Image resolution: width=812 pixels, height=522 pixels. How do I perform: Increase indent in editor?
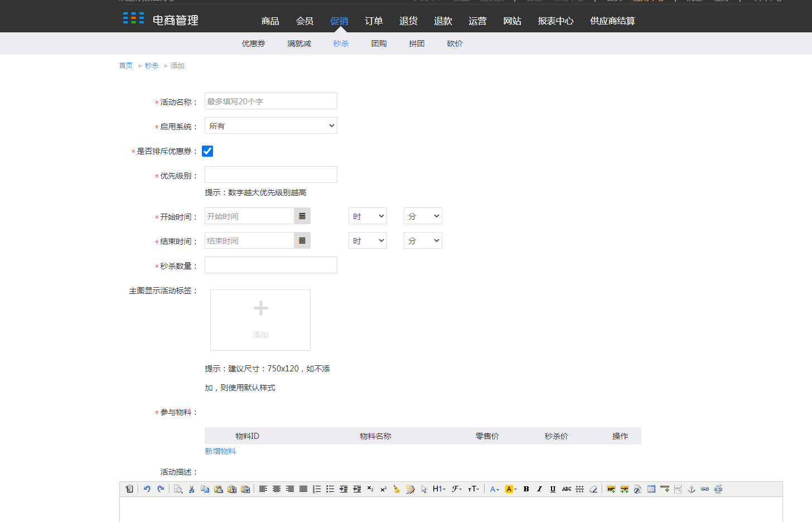tap(344, 489)
